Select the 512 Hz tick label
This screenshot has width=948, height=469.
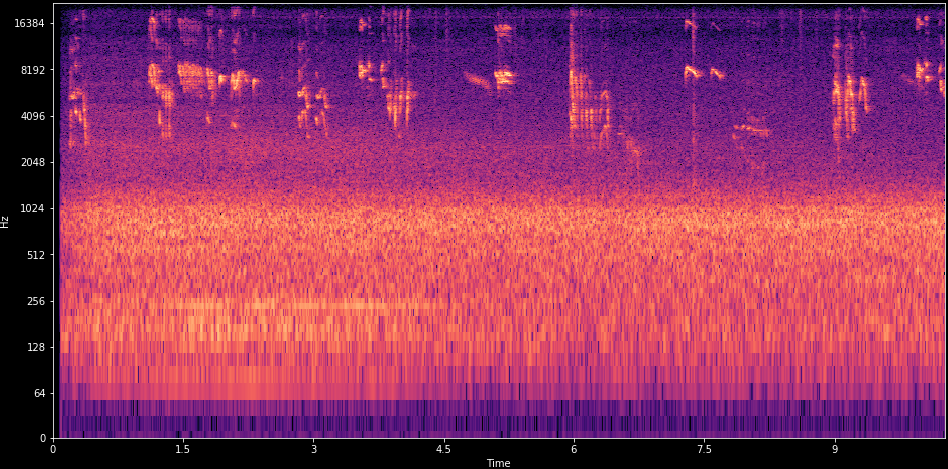[x=35, y=255]
